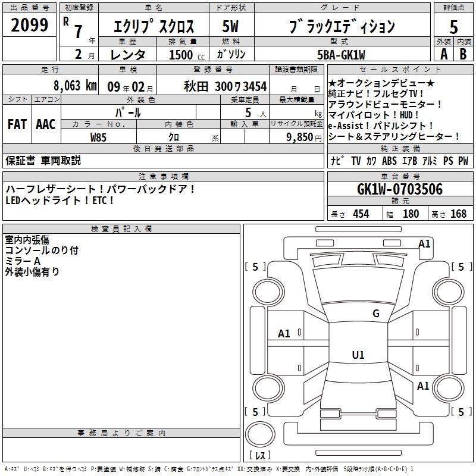
Task: Click the lot number 2099
Action: point(30,25)
